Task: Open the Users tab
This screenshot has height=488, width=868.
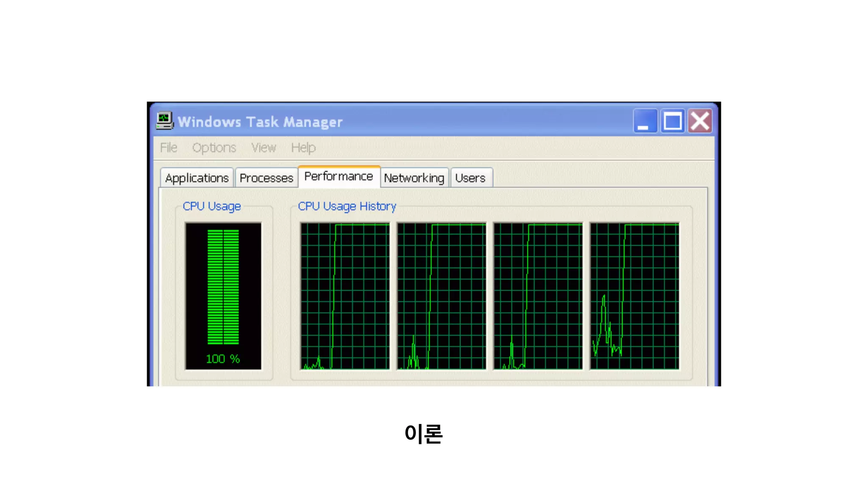Action: click(470, 178)
